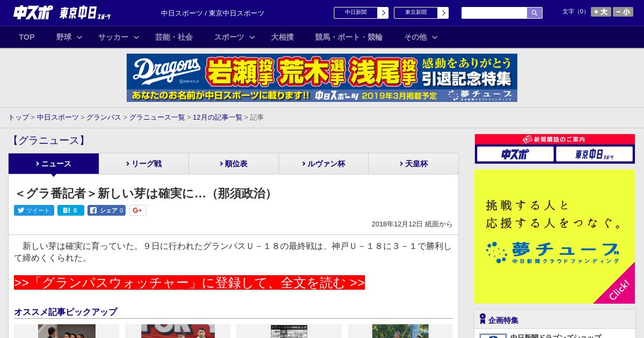Decrease the font size with －小
This screenshot has width=644, height=338.
tap(623, 12)
